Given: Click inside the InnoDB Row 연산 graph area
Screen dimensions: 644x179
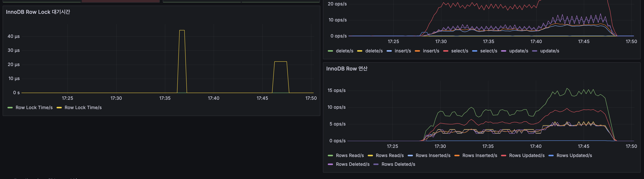Looking at the screenshot, I should coord(488,112).
